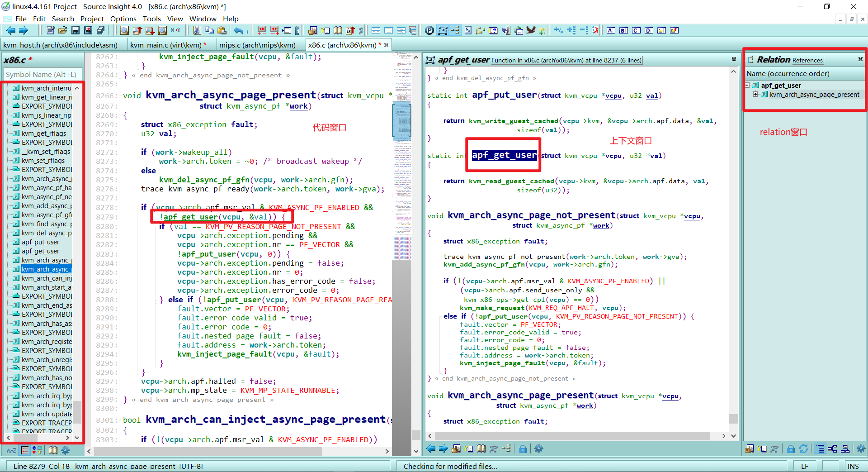Open symbol panel settings gear icon
Screen dimensions: 868x472
66,450
